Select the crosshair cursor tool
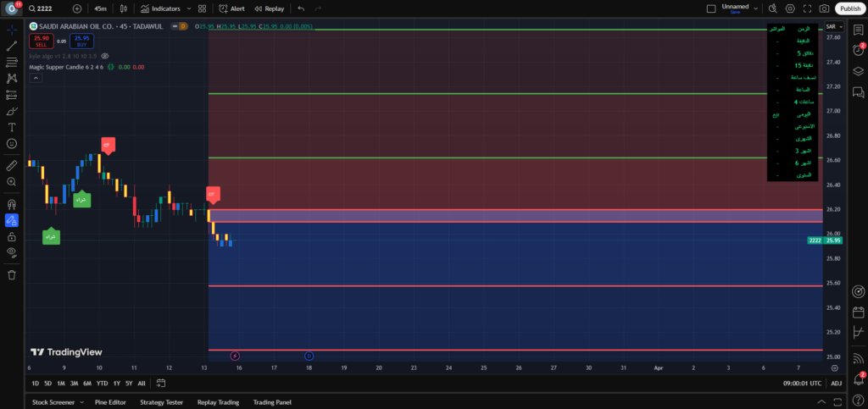The width and height of the screenshot is (868, 409). [12, 30]
